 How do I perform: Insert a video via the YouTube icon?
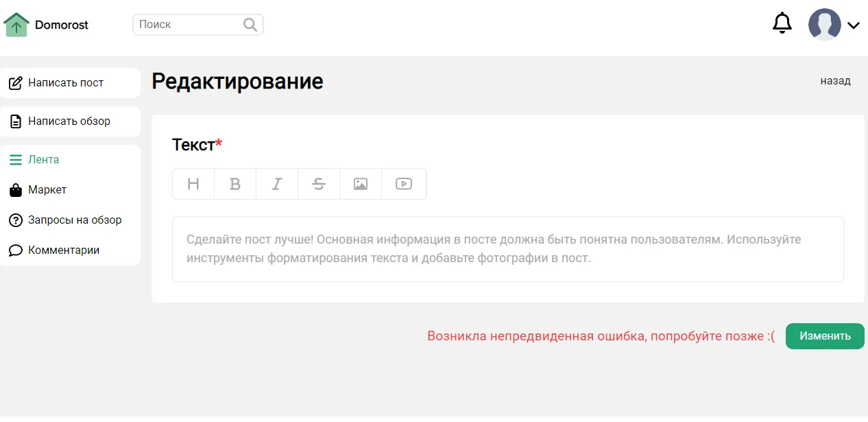[404, 184]
